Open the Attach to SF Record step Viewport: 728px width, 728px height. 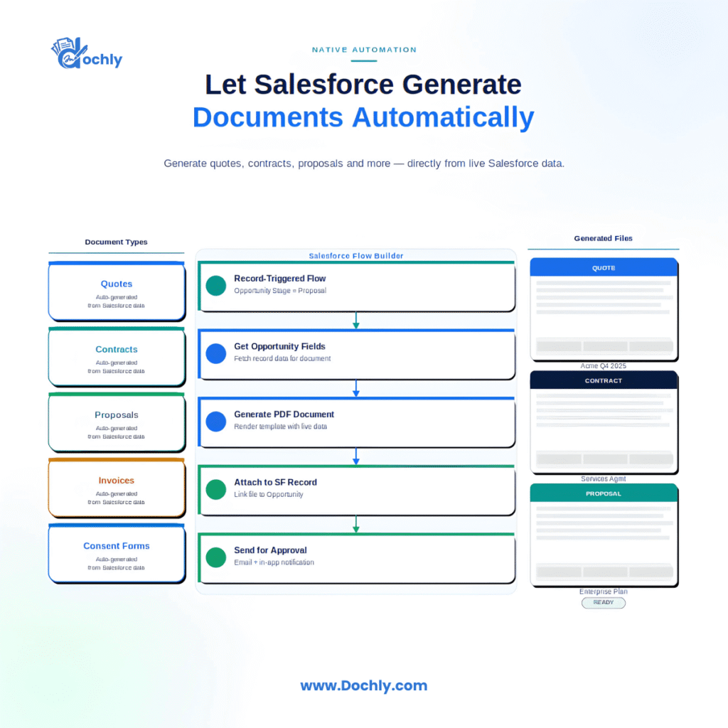(x=357, y=490)
